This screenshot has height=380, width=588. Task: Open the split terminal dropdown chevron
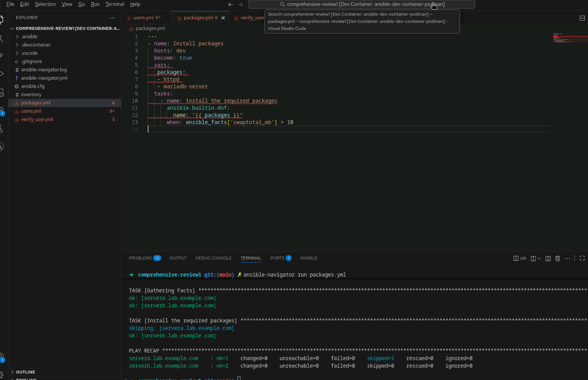pyautogui.click(x=539, y=258)
